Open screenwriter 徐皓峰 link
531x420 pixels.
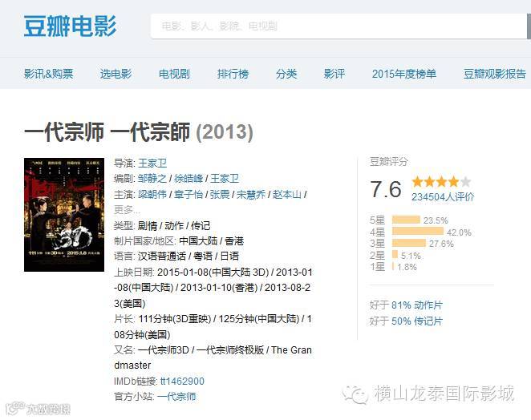tap(188, 179)
